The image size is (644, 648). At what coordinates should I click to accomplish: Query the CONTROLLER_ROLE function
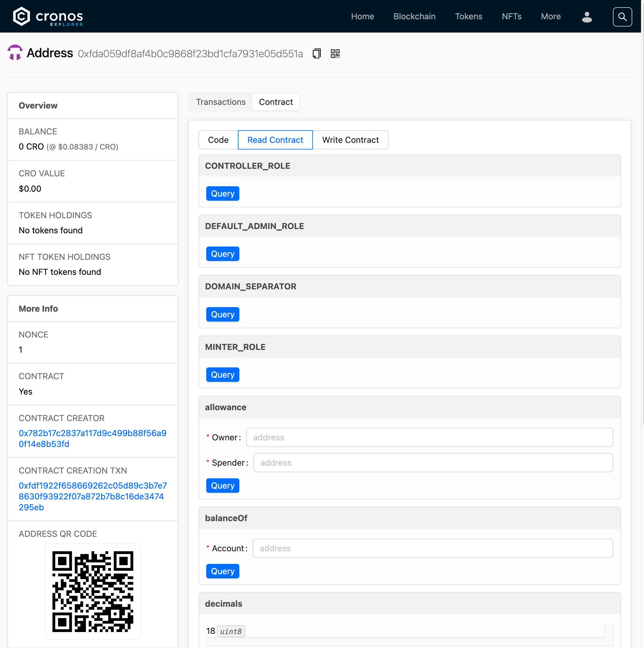click(x=223, y=193)
